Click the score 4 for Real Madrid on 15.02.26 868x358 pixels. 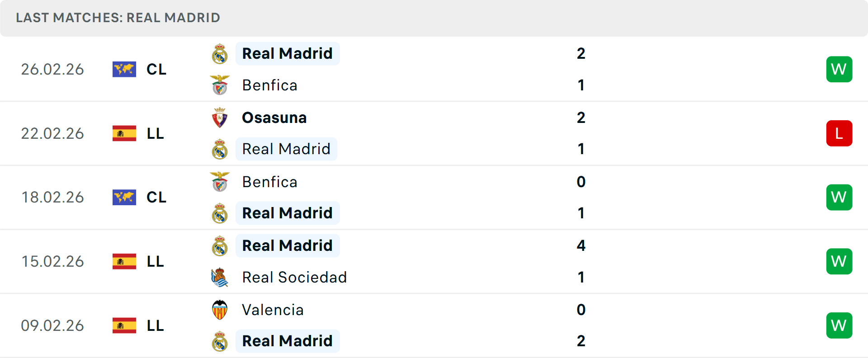pos(581,246)
